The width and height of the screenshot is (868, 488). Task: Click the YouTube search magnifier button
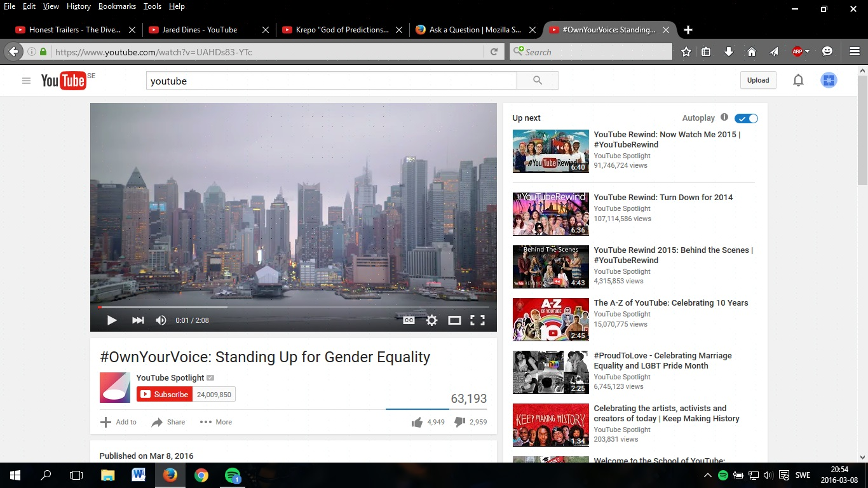[538, 81]
